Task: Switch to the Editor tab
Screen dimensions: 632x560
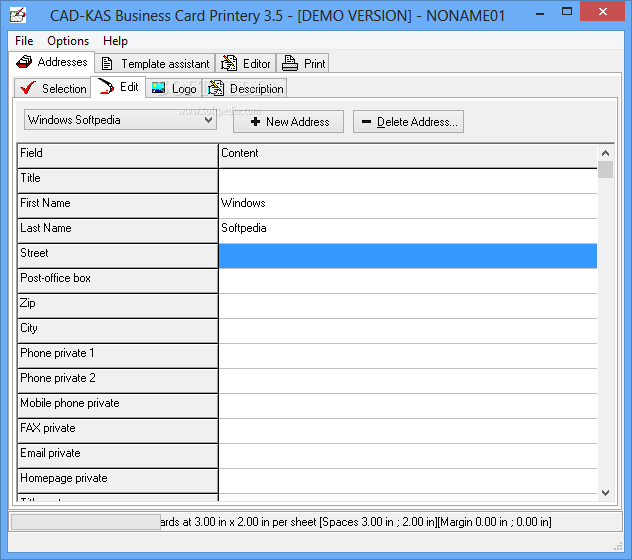Action: [x=245, y=63]
